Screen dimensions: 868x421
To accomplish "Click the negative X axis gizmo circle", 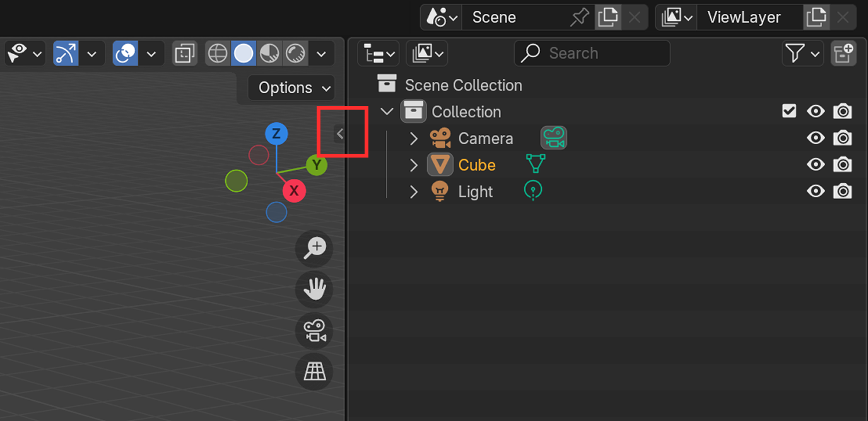I will click(x=259, y=155).
